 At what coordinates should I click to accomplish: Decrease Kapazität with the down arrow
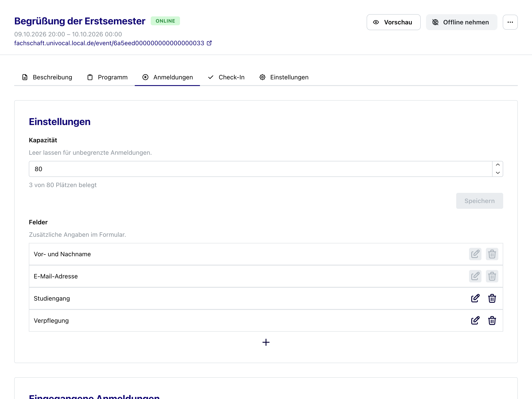(498, 173)
